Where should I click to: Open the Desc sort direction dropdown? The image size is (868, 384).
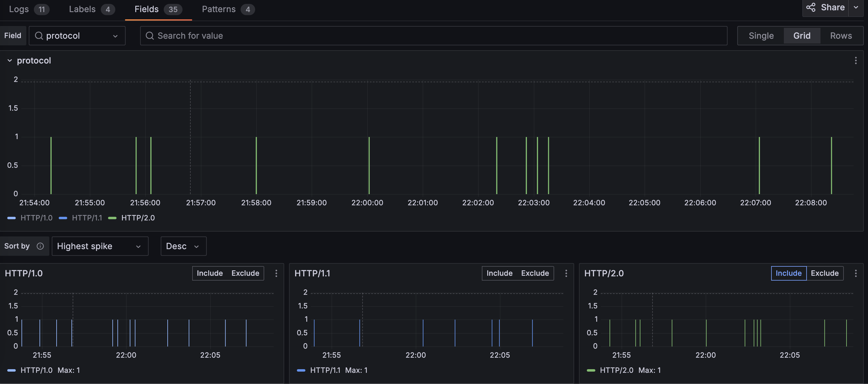coord(183,246)
